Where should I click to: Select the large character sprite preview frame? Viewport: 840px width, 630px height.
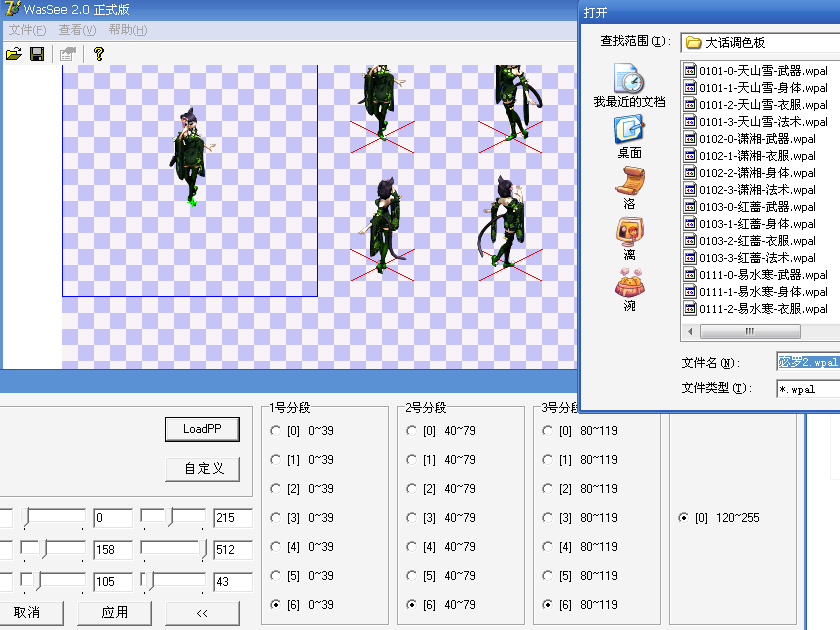click(190, 181)
